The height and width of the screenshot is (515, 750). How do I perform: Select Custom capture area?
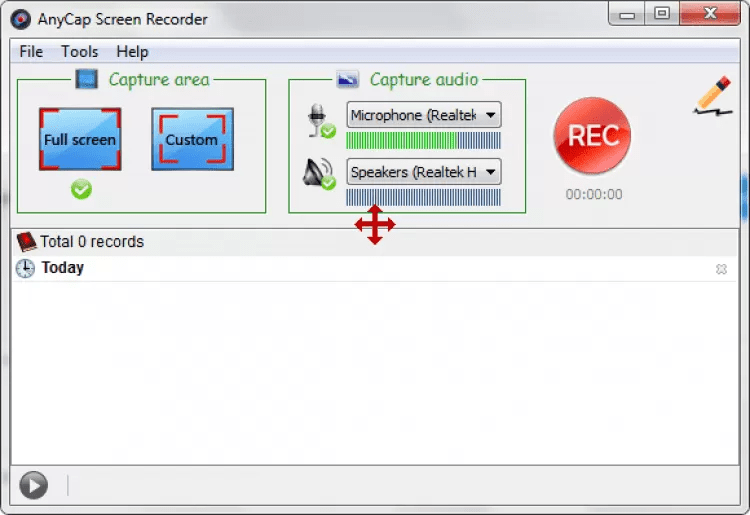pyautogui.click(x=192, y=139)
